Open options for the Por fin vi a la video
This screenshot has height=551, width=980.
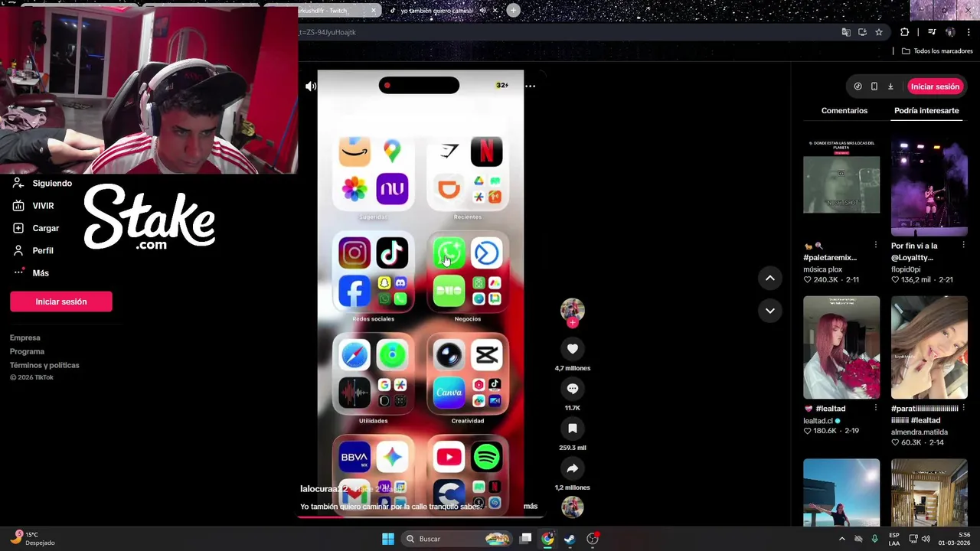click(963, 246)
